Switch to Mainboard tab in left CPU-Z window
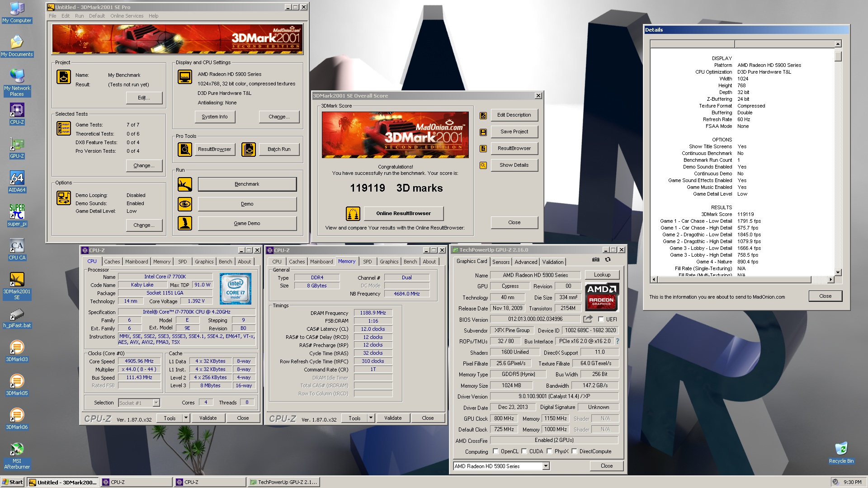 pos(137,262)
